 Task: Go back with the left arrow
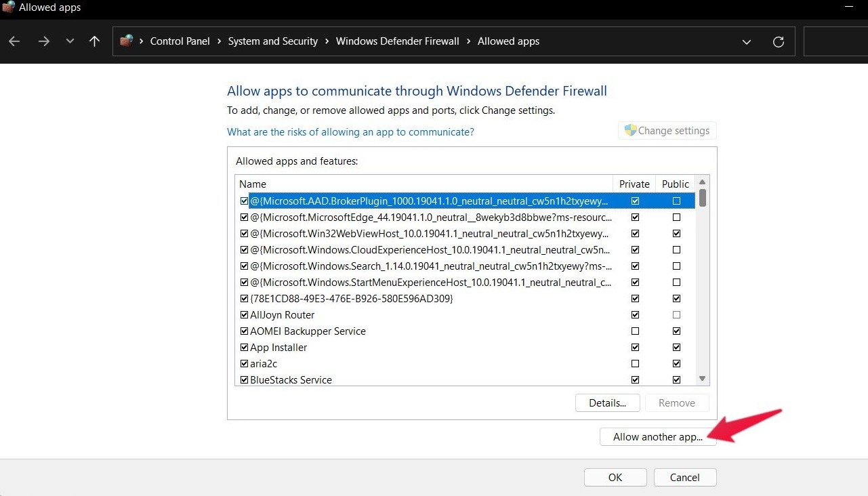tap(14, 41)
